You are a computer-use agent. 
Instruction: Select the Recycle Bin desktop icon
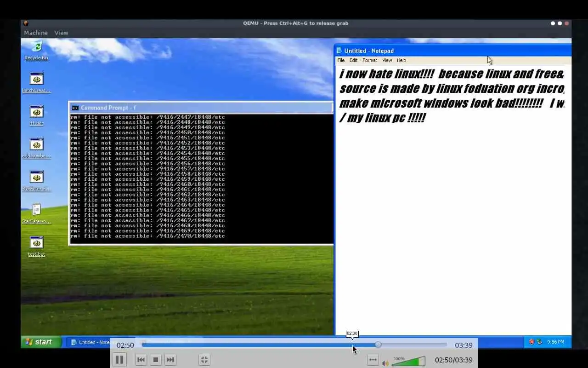tap(36, 50)
